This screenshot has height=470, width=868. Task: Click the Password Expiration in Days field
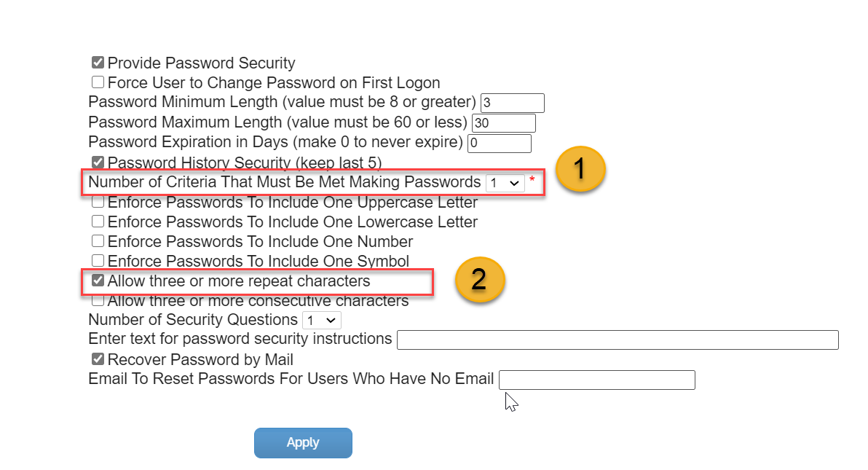(500, 143)
